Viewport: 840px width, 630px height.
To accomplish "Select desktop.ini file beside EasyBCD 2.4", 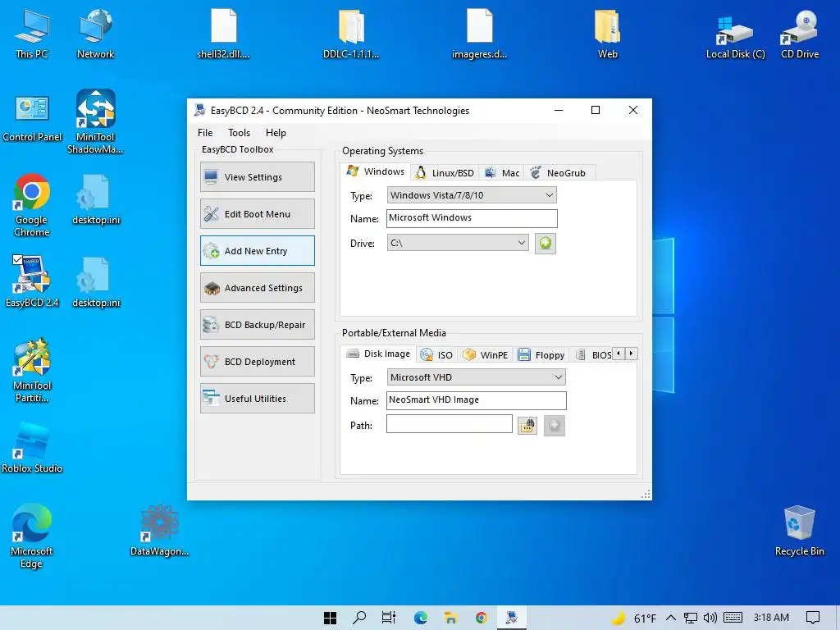I will pyautogui.click(x=96, y=282).
